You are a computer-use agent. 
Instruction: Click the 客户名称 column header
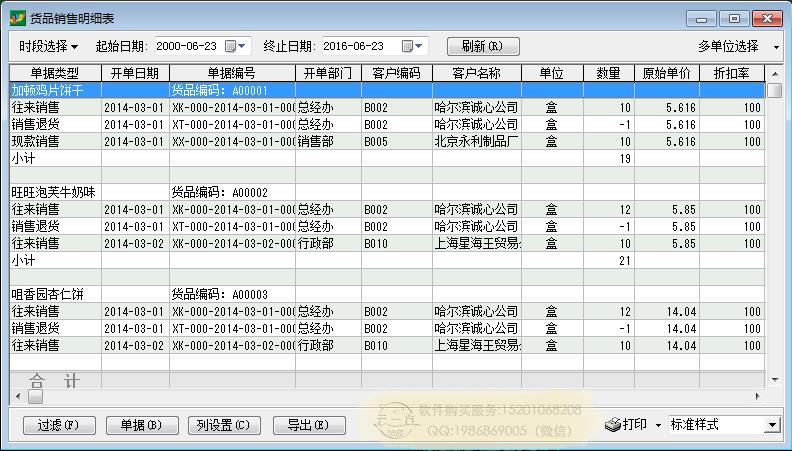coord(476,73)
